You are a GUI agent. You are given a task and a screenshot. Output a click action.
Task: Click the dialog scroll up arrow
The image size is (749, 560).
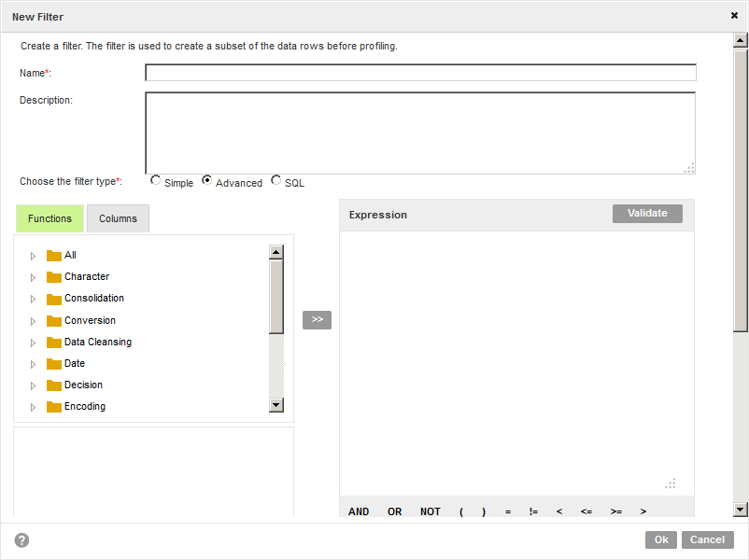point(741,40)
